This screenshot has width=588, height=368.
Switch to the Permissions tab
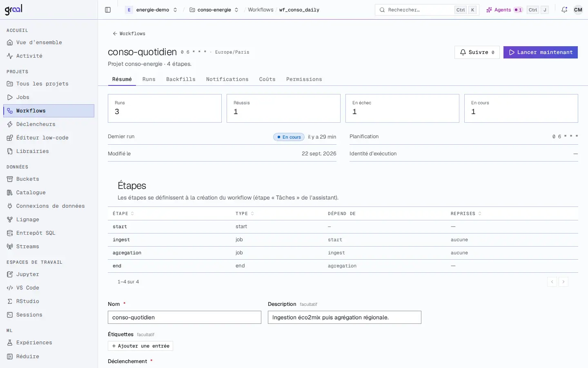(304, 79)
